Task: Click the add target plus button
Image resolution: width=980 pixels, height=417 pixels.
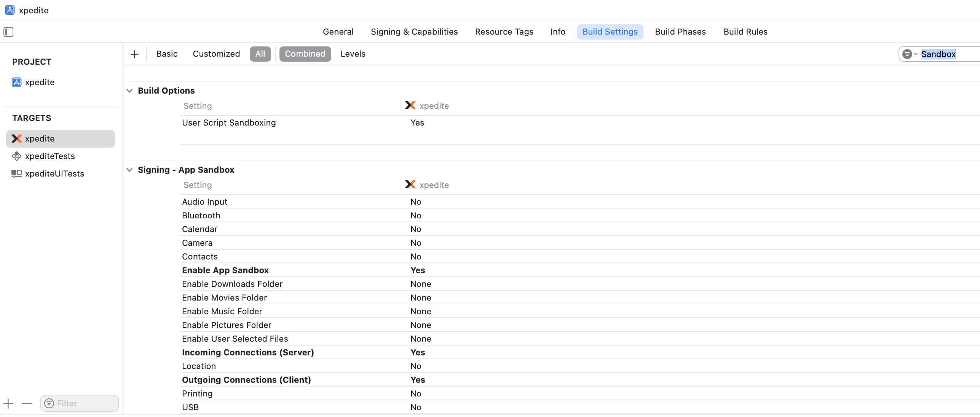Action: tap(8, 403)
